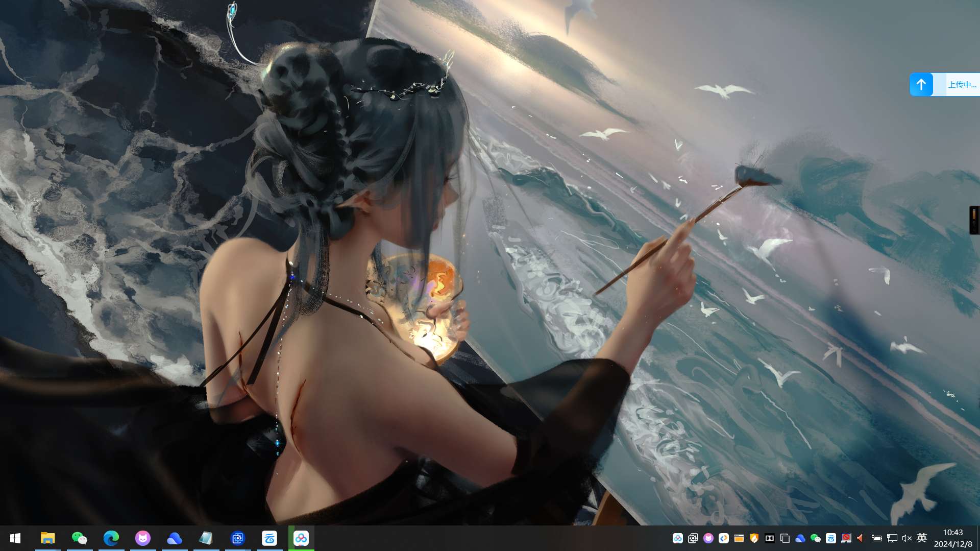Click the blue cloud tray icon

tap(800, 538)
